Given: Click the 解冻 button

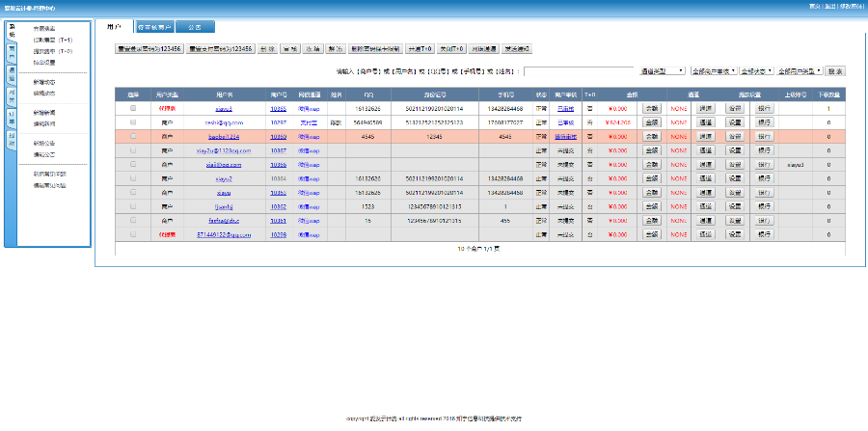Looking at the screenshot, I should [336, 48].
